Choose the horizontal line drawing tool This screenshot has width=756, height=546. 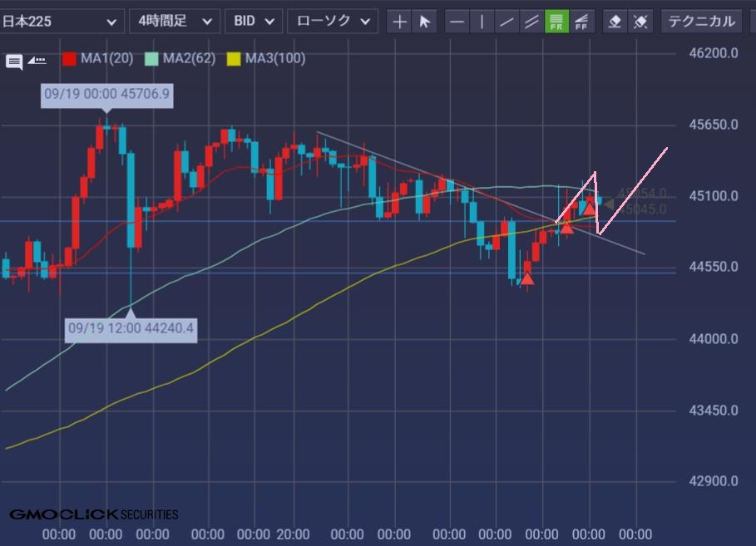click(x=457, y=22)
